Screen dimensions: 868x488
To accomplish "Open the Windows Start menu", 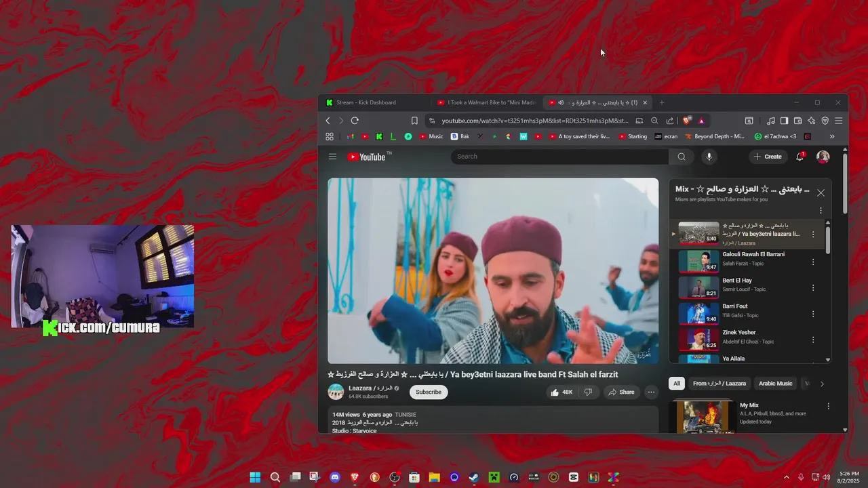I will (x=255, y=477).
